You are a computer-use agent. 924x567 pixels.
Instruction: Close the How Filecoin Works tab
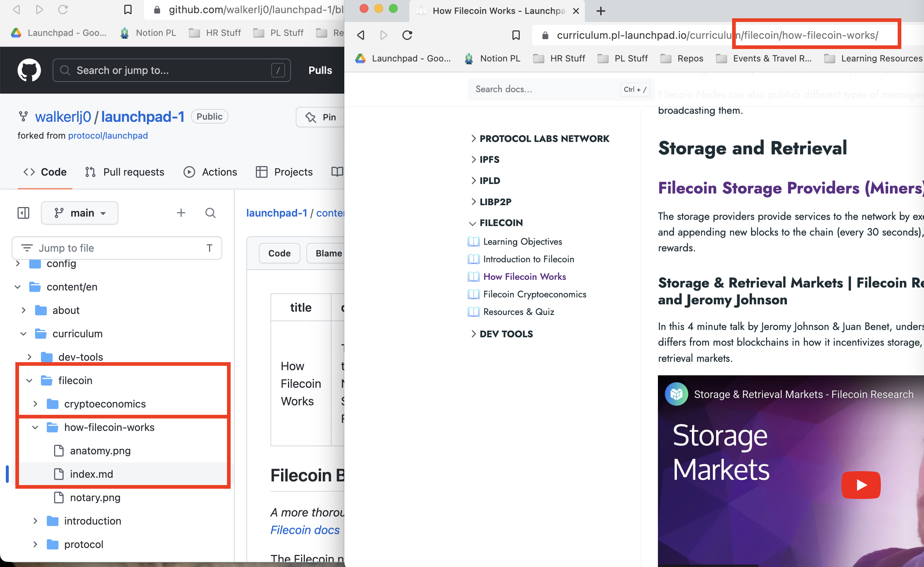(x=576, y=11)
